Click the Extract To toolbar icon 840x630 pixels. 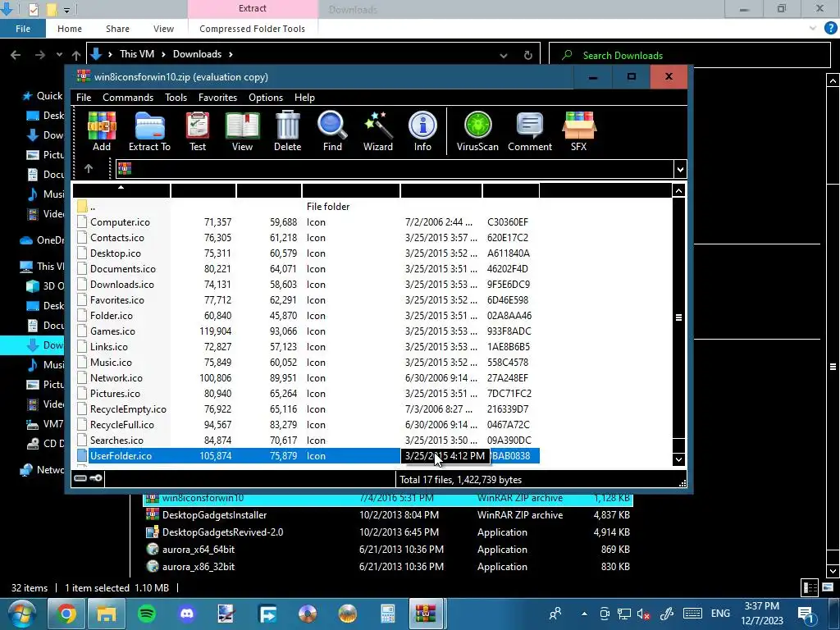[x=149, y=131]
